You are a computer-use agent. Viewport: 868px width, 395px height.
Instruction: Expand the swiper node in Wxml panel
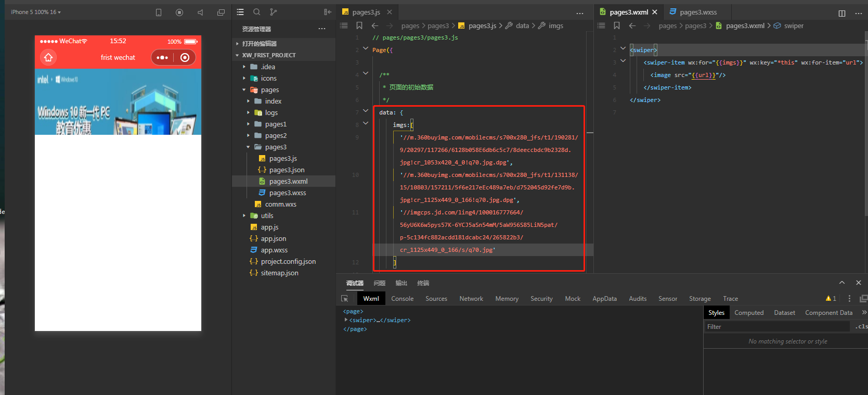pyautogui.click(x=346, y=320)
